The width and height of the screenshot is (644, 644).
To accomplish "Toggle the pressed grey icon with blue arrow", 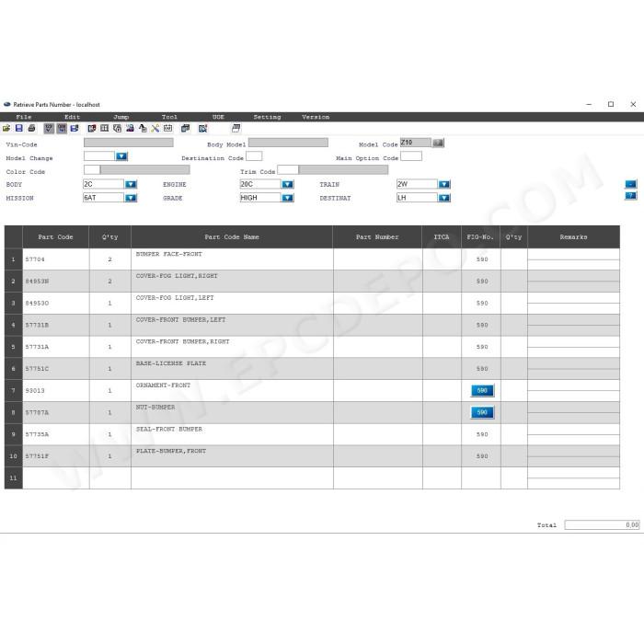I will (x=62, y=129).
